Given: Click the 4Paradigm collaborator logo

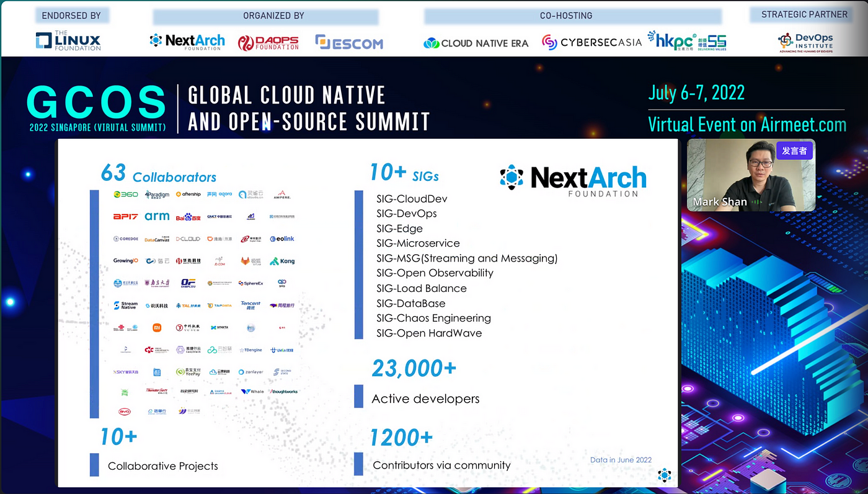Looking at the screenshot, I should pos(157,194).
